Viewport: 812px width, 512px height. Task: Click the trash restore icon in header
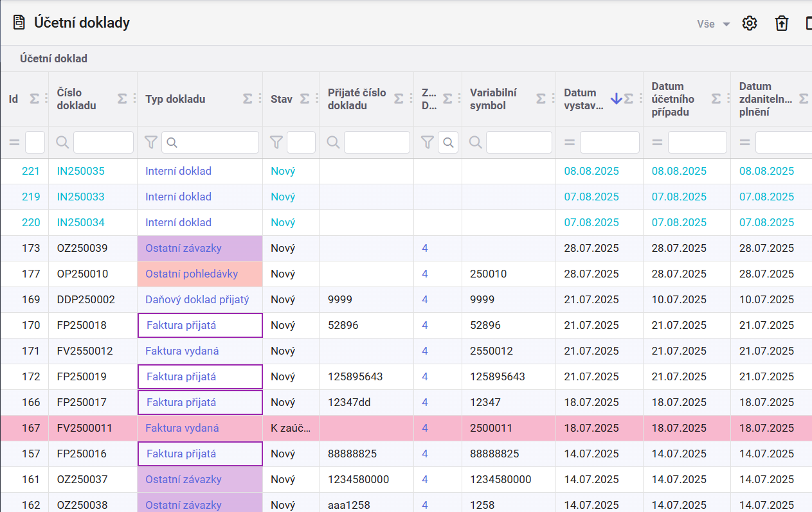tap(781, 24)
